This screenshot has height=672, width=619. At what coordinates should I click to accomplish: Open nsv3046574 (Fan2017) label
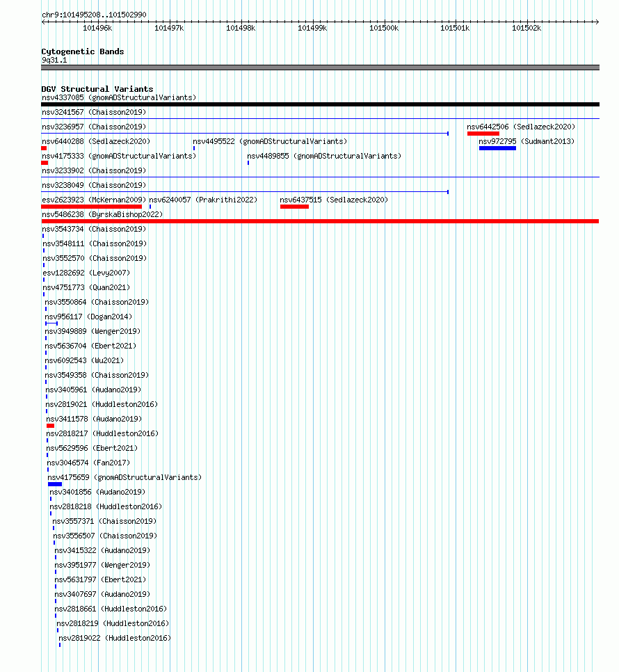tap(88, 462)
